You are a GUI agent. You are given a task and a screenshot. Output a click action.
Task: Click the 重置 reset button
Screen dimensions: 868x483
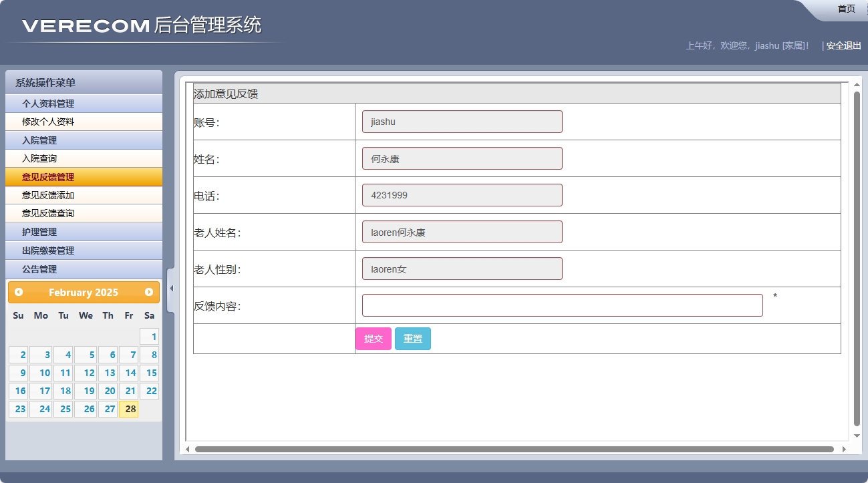pyautogui.click(x=412, y=338)
